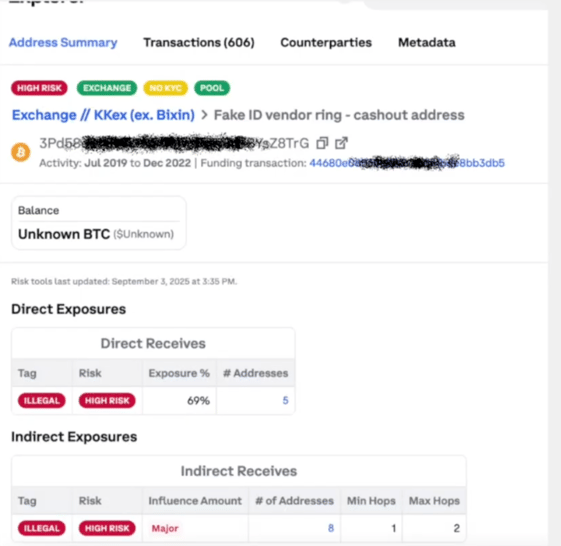The width and height of the screenshot is (561, 546).
Task: Open the Address Summary tab
Action: [x=63, y=42]
